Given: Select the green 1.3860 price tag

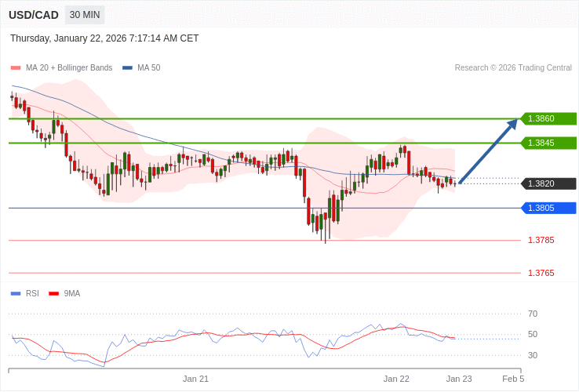Looking at the screenshot, I should 548,118.
